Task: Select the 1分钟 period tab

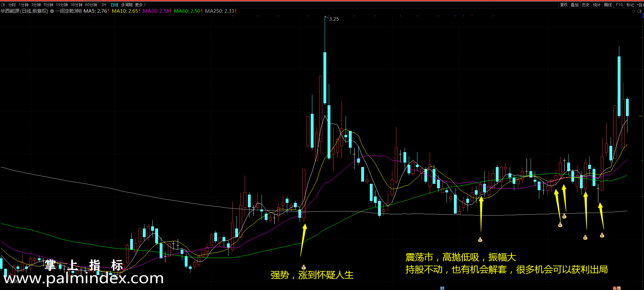Action: (x=24, y=5)
